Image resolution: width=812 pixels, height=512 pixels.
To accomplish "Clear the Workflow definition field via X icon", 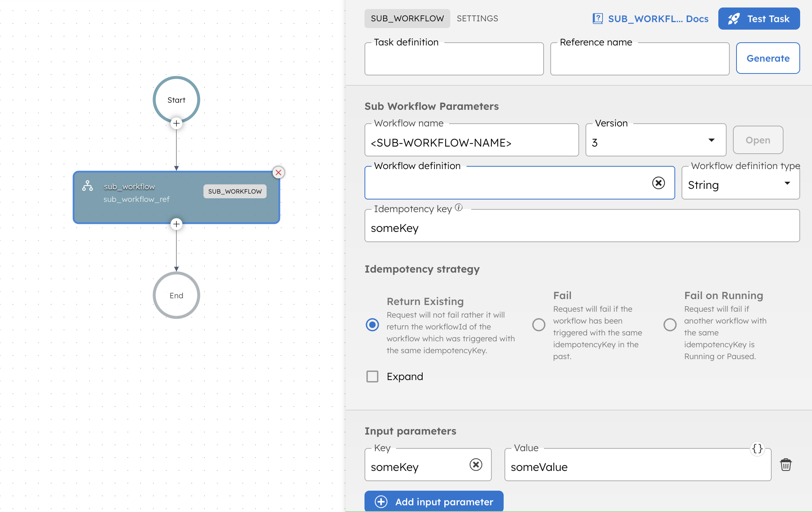I will pos(658,183).
